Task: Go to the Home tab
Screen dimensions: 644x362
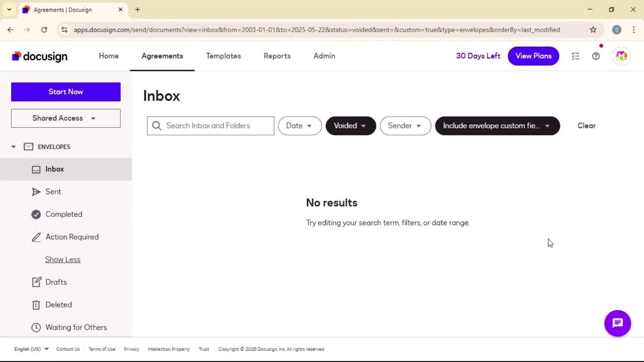Action: (x=109, y=56)
